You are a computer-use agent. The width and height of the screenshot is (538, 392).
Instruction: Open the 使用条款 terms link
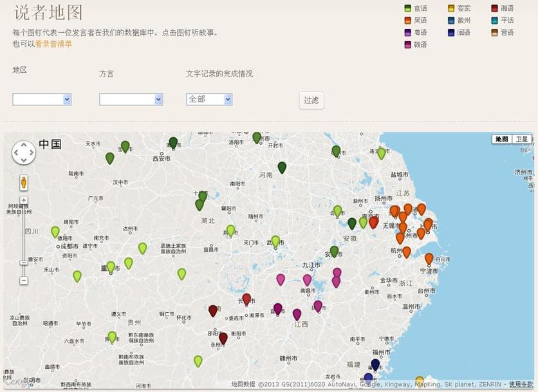click(521, 384)
